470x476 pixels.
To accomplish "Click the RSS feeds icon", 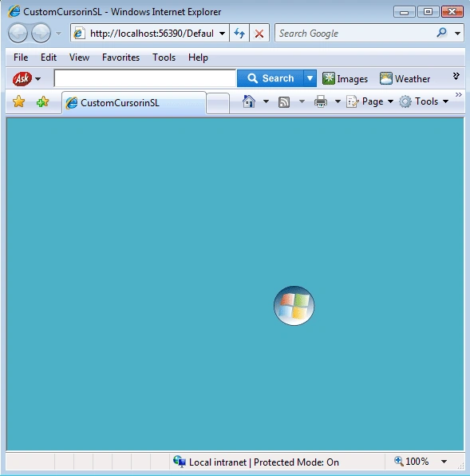I will 284,102.
